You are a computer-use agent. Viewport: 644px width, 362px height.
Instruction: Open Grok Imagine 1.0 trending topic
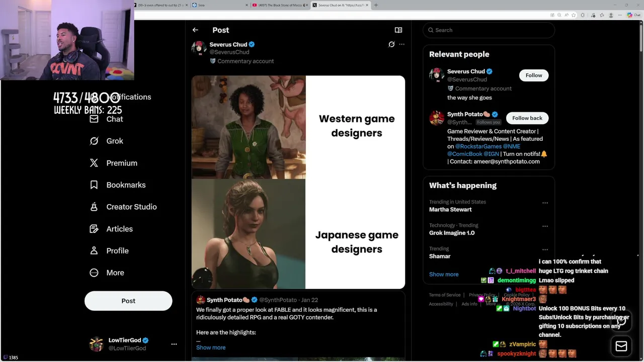pyautogui.click(x=452, y=233)
